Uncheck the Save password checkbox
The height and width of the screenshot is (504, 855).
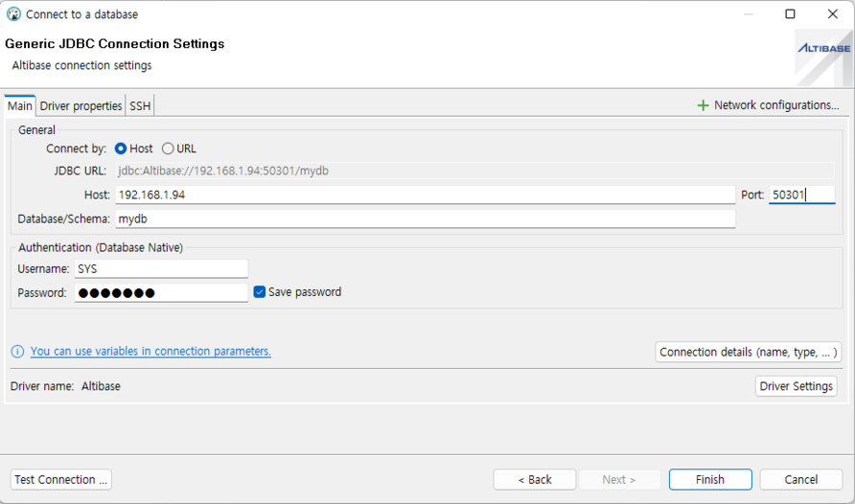259,292
